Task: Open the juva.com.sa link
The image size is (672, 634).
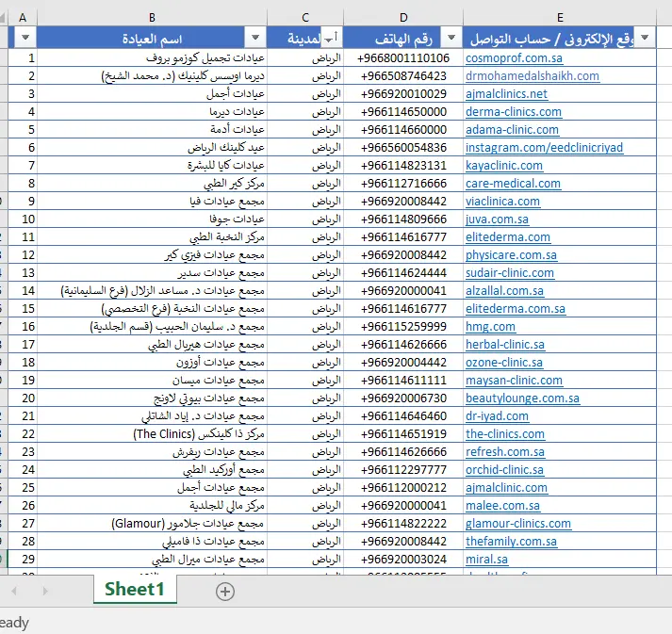Action: click(497, 219)
